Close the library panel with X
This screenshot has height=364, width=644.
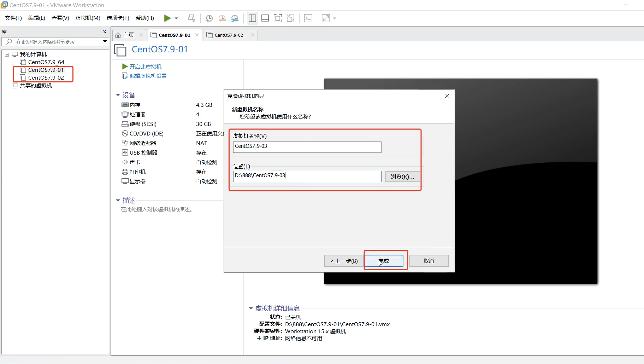point(105,32)
